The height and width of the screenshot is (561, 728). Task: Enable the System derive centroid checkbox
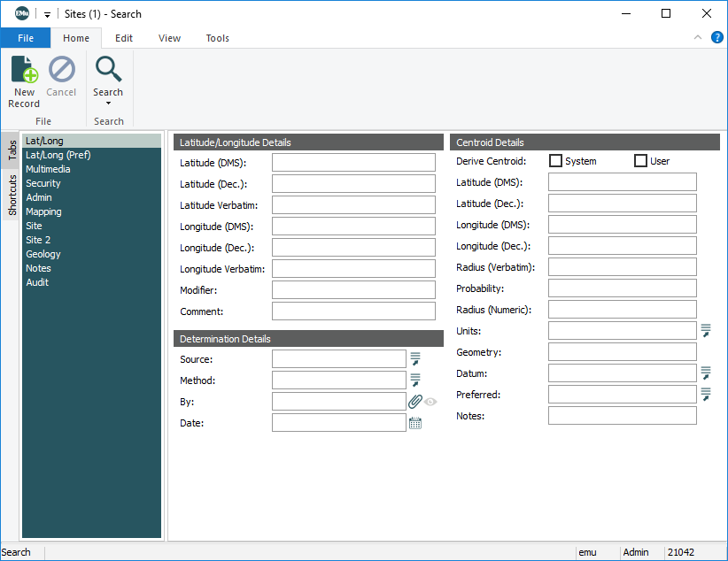(556, 161)
